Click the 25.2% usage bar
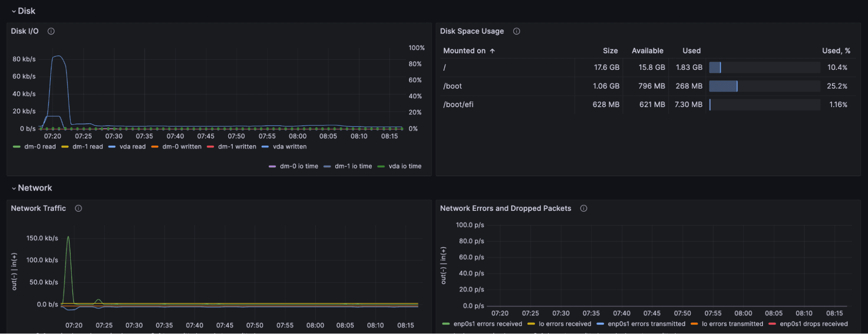Viewport: 868px width, 334px height. tap(765, 86)
